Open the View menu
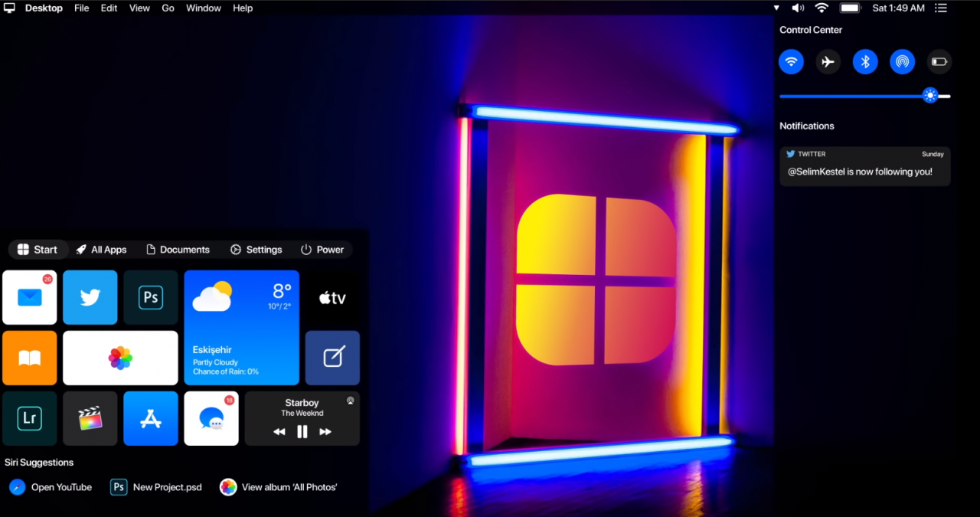This screenshot has height=517, width=980. pyautogui.click(x=139, y=8)
